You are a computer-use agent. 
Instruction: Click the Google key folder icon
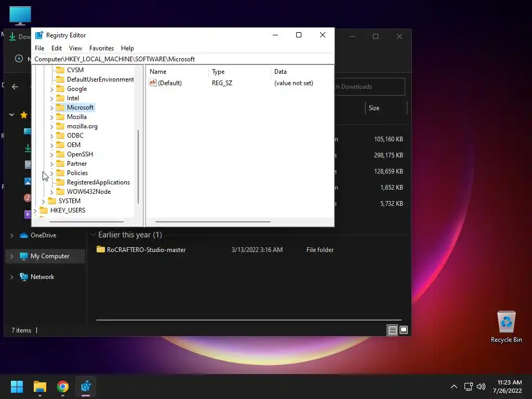(60, 88)
